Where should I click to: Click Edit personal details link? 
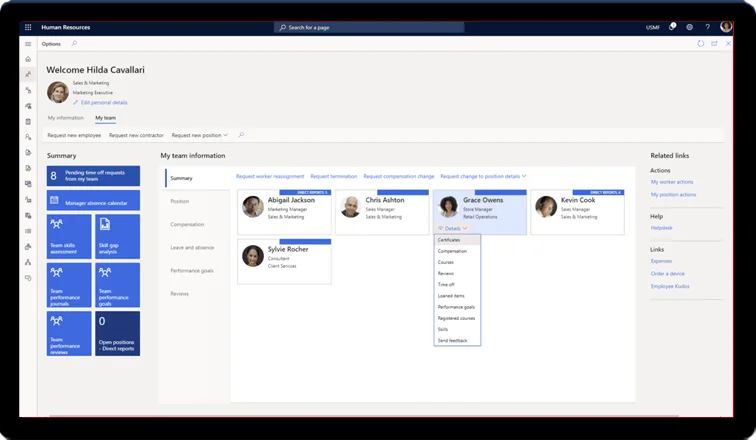[x=103, y=103]
